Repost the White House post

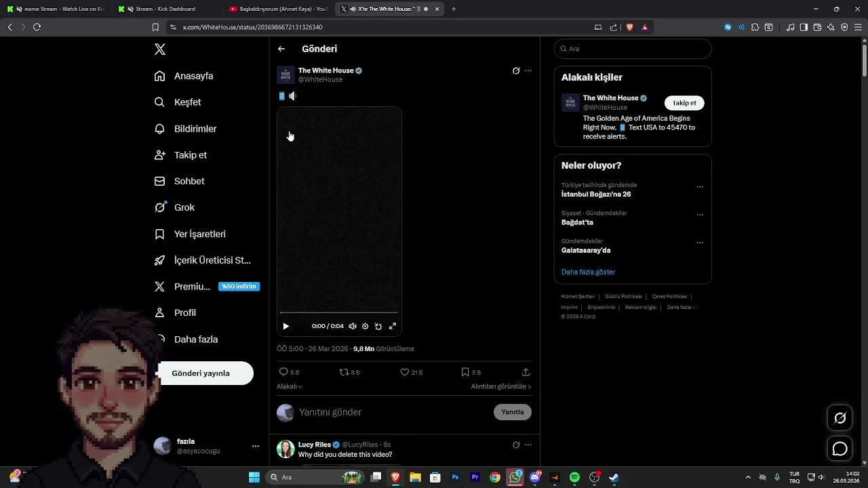[x=344, y=372]
